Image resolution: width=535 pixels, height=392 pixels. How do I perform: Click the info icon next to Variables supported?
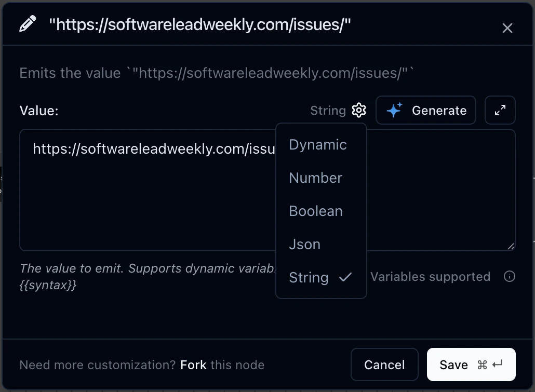(x=509, y=276)
